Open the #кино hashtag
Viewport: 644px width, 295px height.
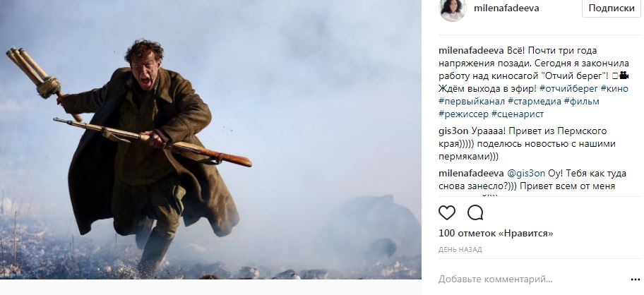[x=614, y=88]
